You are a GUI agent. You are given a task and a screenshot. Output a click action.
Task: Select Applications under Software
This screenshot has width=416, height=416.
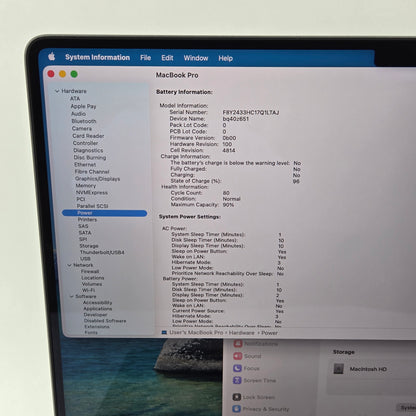[x=98, y=309]
